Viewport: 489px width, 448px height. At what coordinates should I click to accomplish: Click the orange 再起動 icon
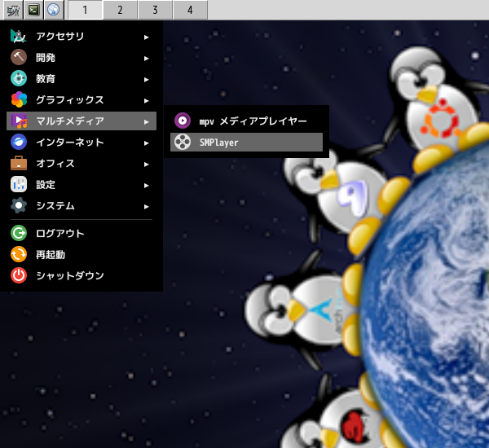pos(19,254)
